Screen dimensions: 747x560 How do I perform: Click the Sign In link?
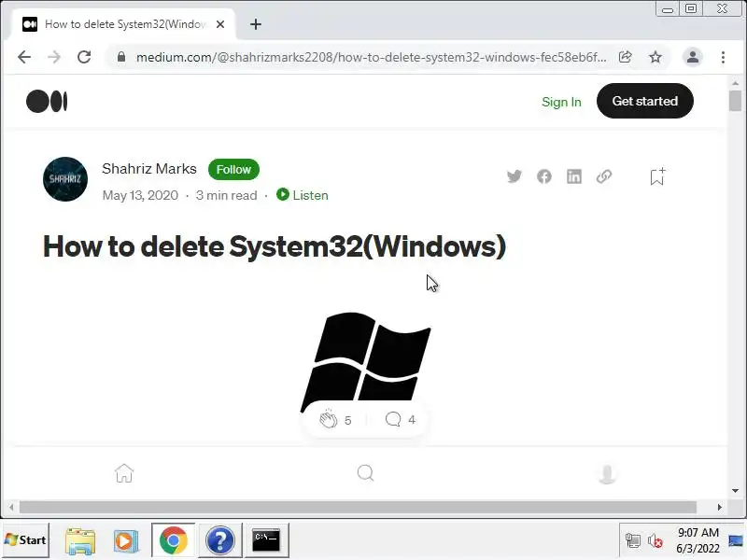pos(561,102)
